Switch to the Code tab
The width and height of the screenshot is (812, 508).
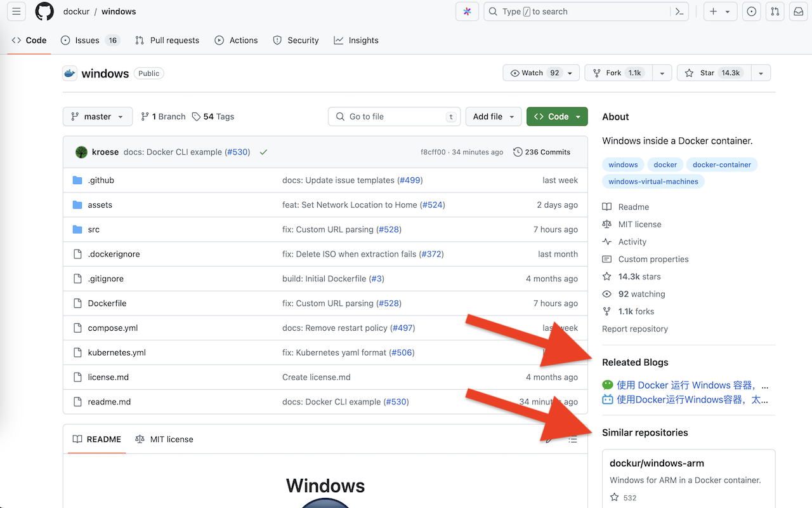(29, 40)
